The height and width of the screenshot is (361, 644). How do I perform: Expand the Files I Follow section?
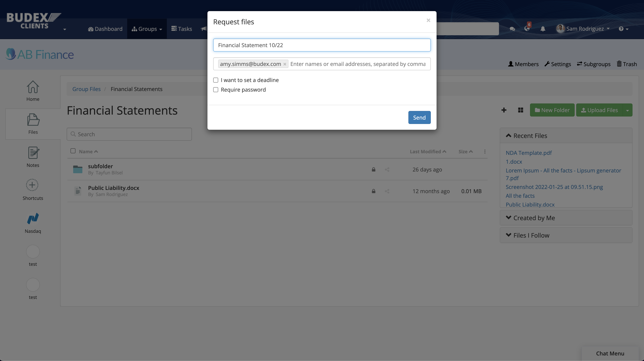coord(531,235)
